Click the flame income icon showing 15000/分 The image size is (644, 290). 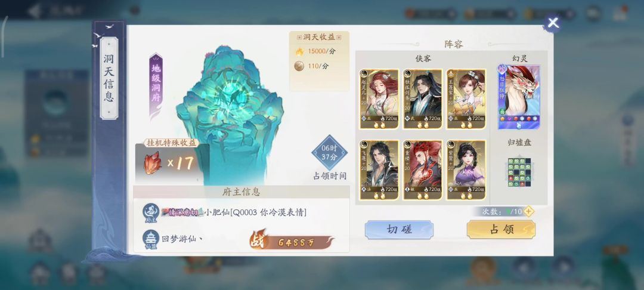pos(299,52)
